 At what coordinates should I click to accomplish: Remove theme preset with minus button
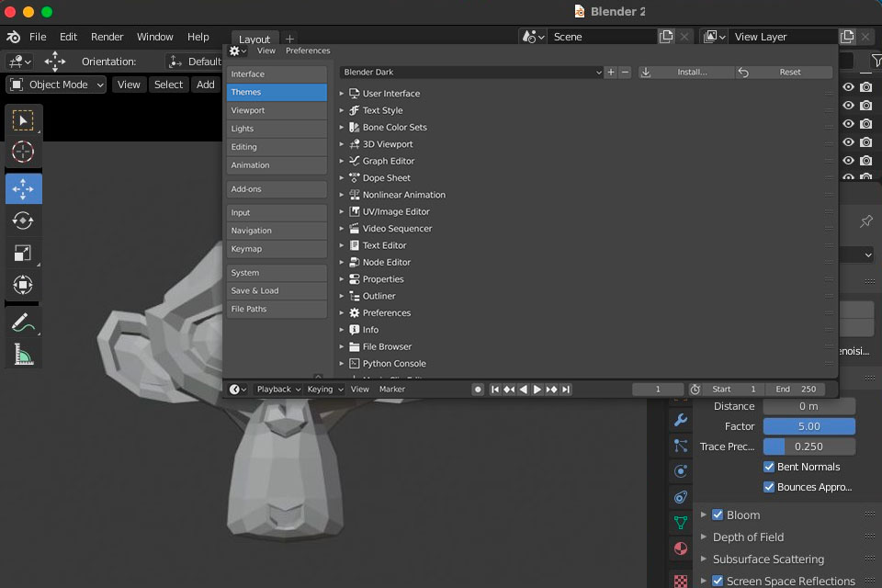point(625,72)
